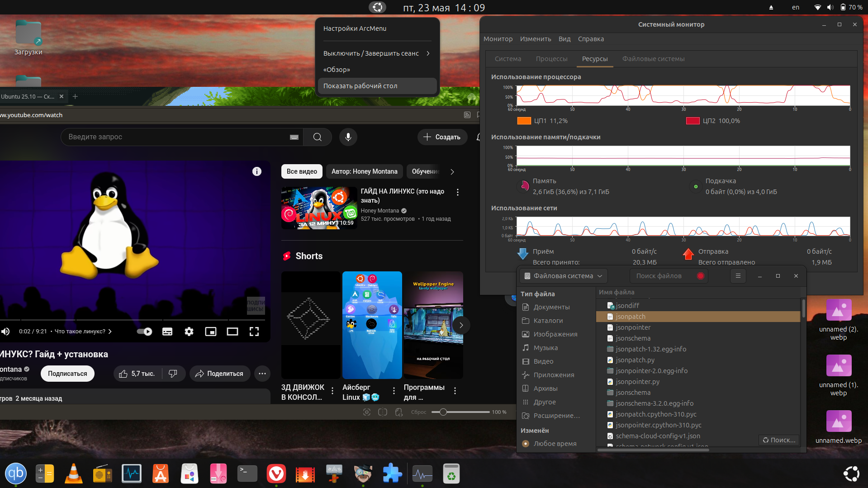Click the Поиск… button in file search
This screenshot has width=868, height=488.
pos(779,440)
